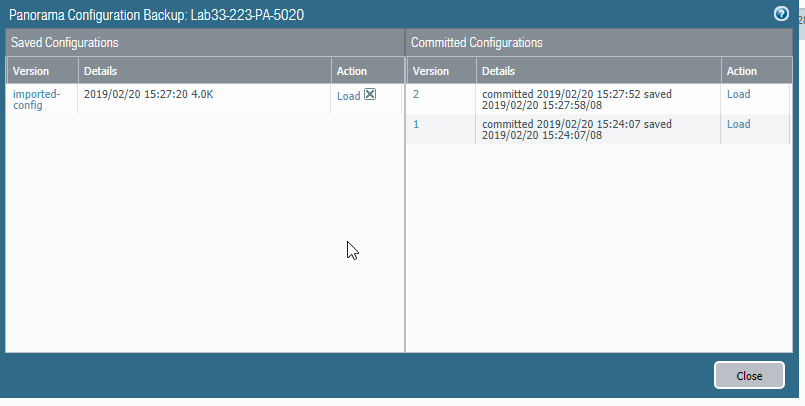The image size is (805, 406).
Task: Load committed configuration version 1
Action: tap(738, 124)
